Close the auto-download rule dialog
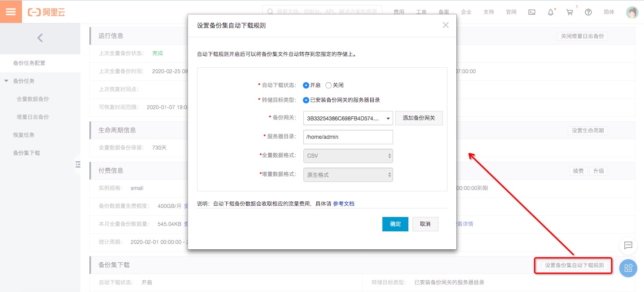644x292 pixels. 446,25
